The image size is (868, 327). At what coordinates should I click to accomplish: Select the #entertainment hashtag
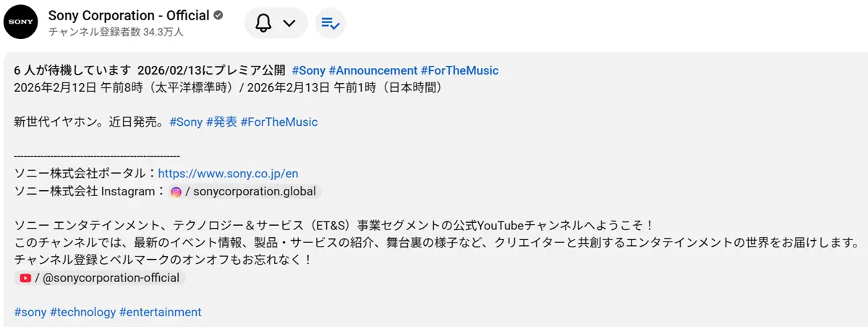(x=160, y=313)
